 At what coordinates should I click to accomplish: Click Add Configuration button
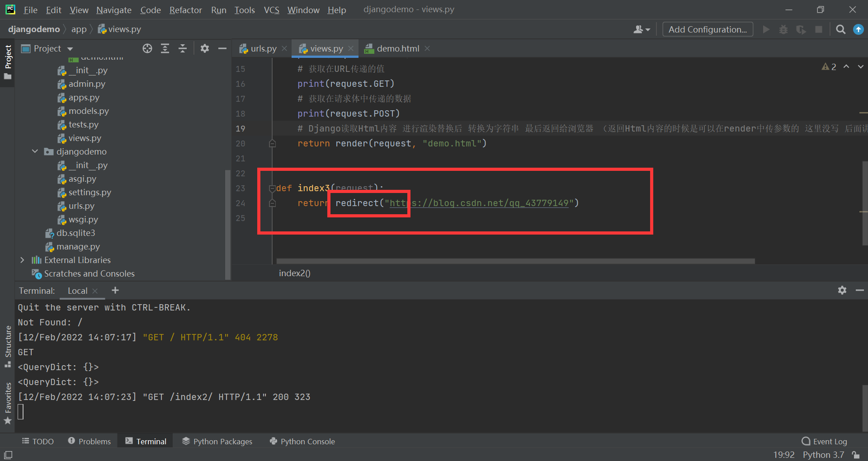point(708,29)
